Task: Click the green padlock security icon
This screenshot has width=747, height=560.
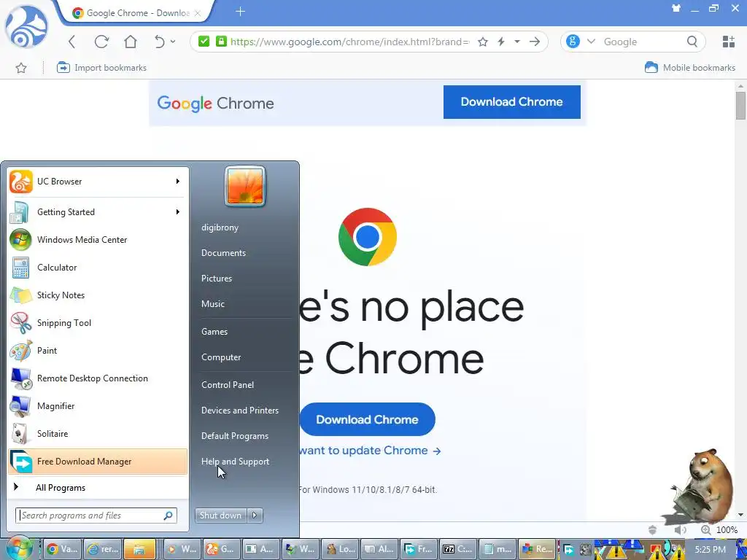Action: click(221, 42)
